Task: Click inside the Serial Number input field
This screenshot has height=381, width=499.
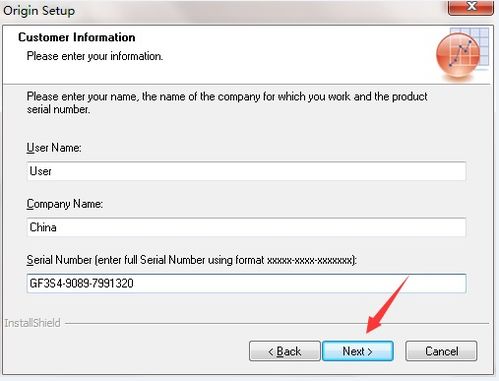Action: [x=246, y=283]
